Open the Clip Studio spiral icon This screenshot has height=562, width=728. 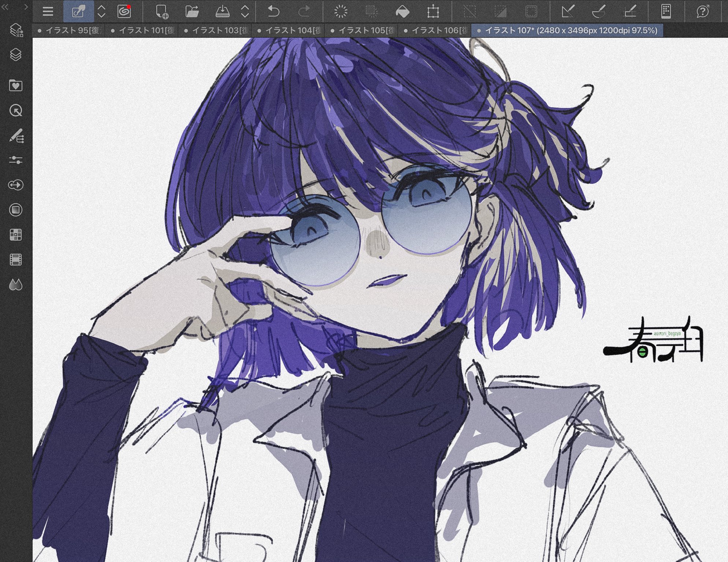pos(125,11)
